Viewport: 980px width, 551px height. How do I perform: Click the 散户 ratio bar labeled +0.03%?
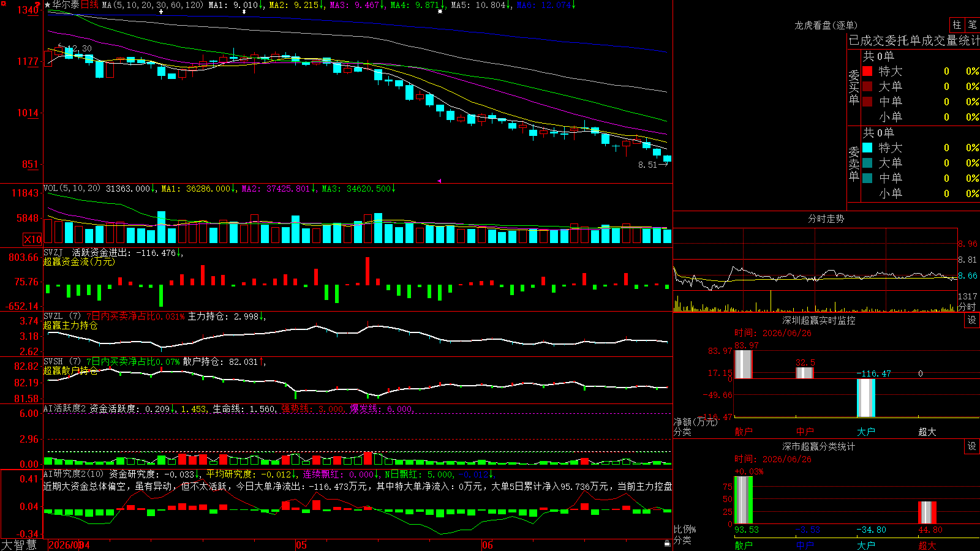point(743,500)
